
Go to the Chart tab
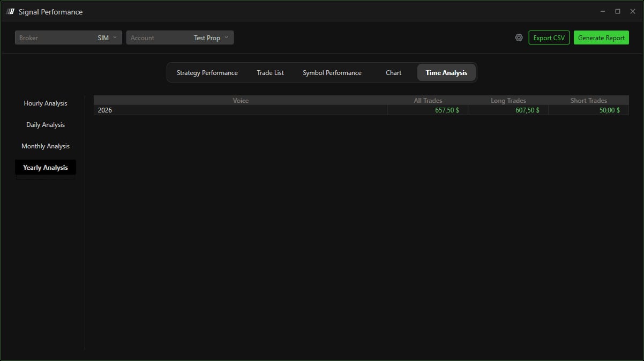[x=393, y=73]
